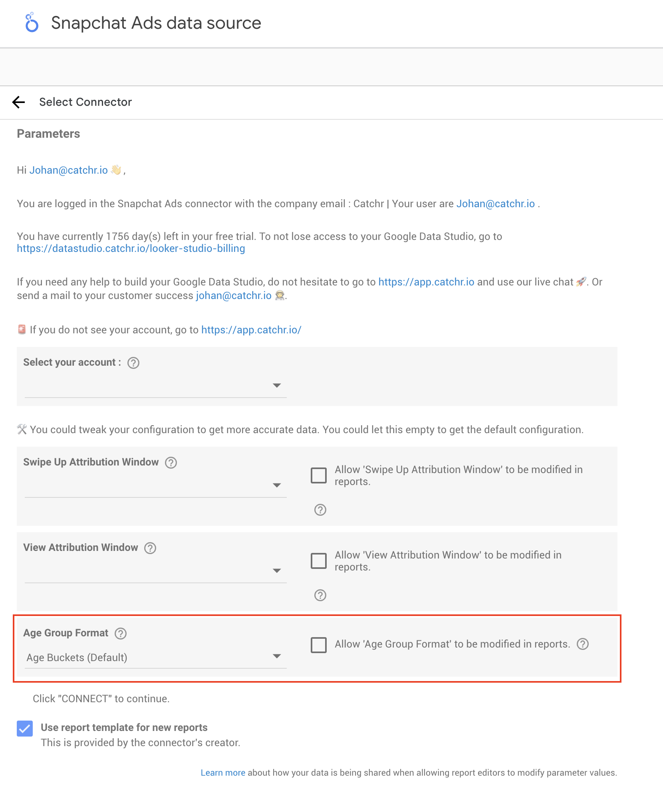
Task: Enable Allow 'Swipe Up Attribution Window' to be modified
Action: click(319, 475)
